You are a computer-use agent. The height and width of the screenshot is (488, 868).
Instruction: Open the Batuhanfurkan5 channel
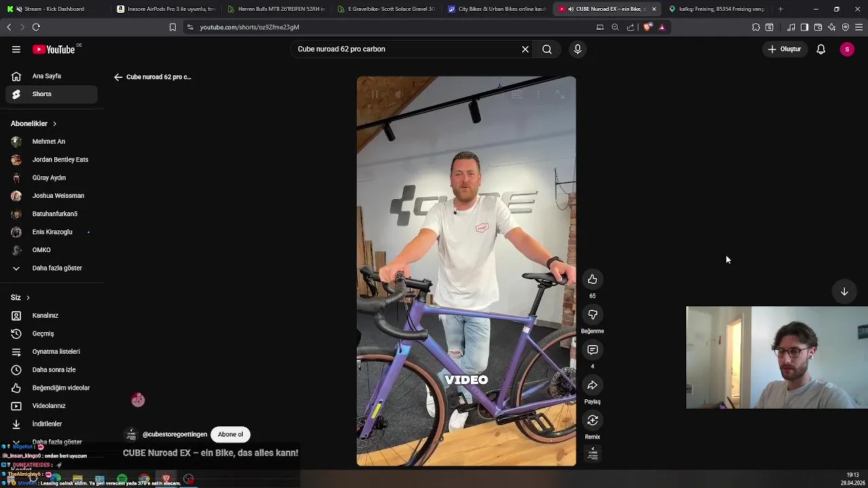(52, 213)
